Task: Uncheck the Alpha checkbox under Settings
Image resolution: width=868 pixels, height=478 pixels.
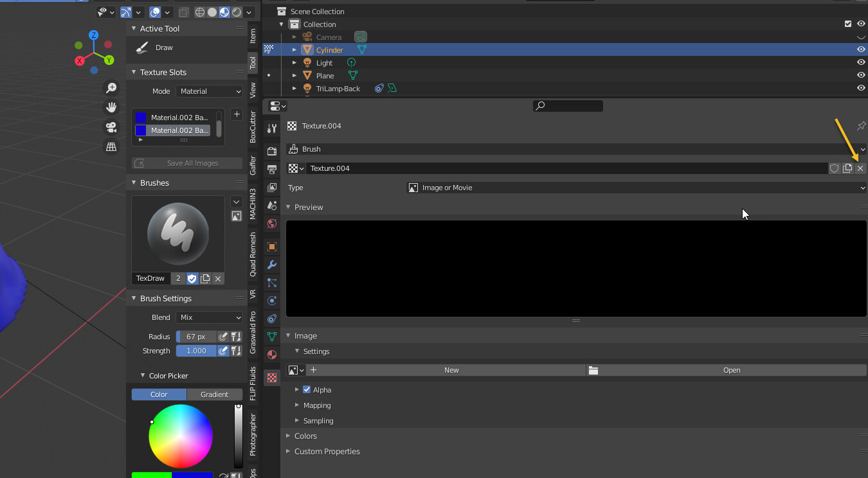Action: pos(307,389)
